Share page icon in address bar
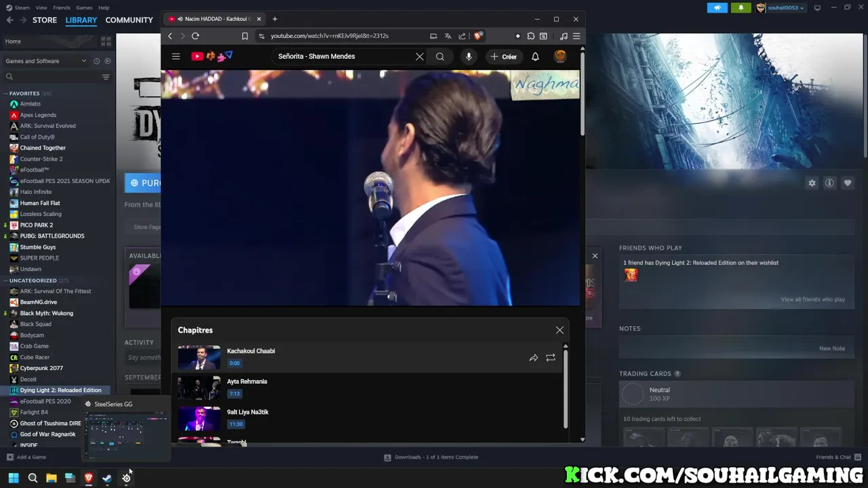Viewport: 868px width, 488px height. [462, 36]
